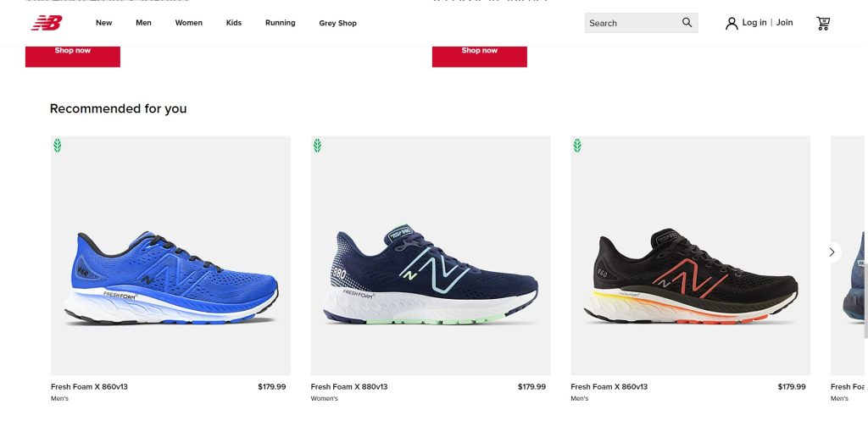Show next recommended products with arrow
Image resolution: width=868 pixels, height=421 pixels.
pos(832,252)
